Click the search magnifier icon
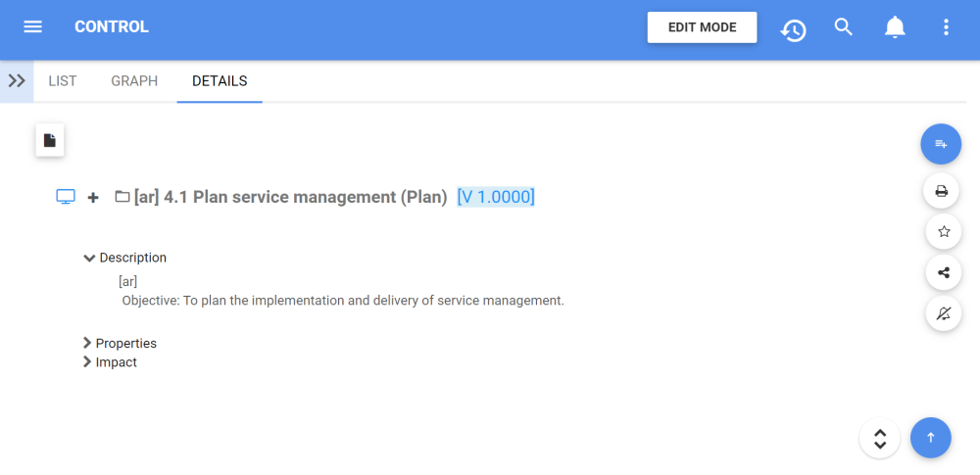 pyautogui.click(x=844, y=27)
